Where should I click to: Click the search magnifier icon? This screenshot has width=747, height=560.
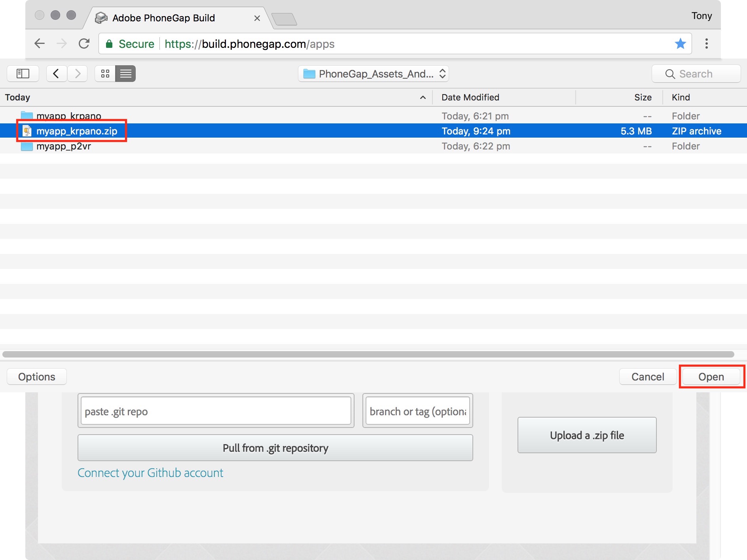coord(670,74)
